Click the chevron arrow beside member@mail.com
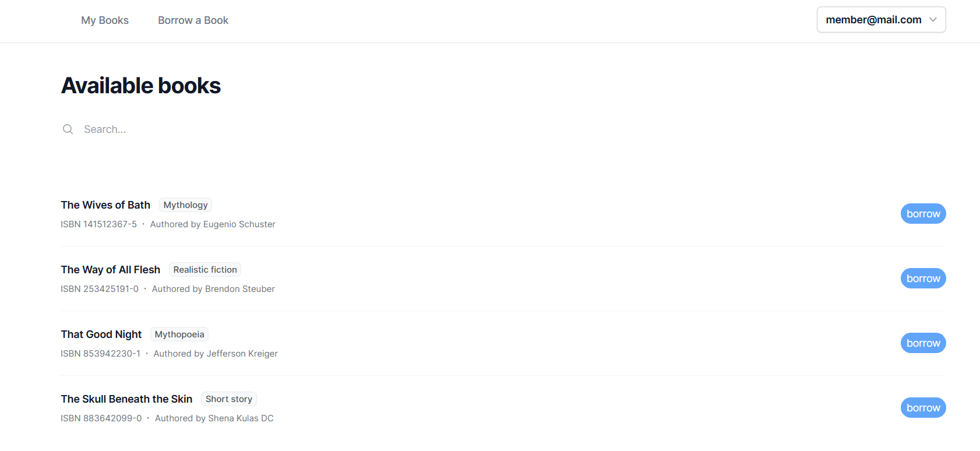The height and width of the screenshot is (451, 980). (933, 20)
